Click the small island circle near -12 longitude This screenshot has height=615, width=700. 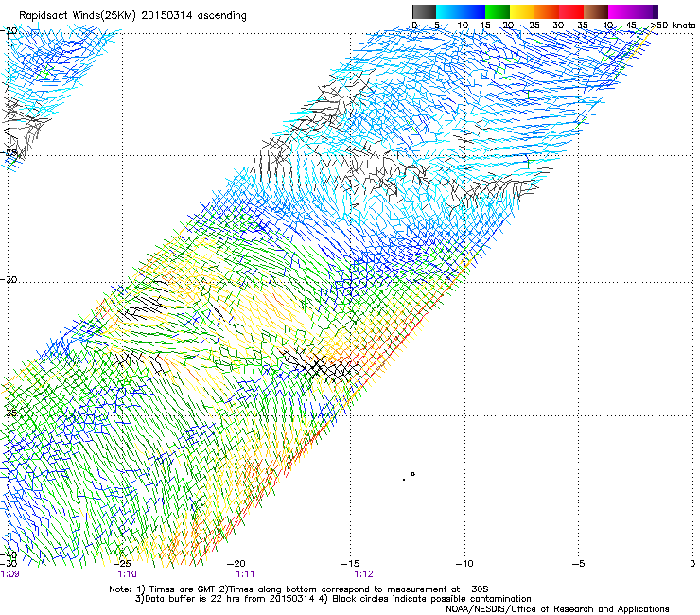pyautogui.click(x=413, y=474)
